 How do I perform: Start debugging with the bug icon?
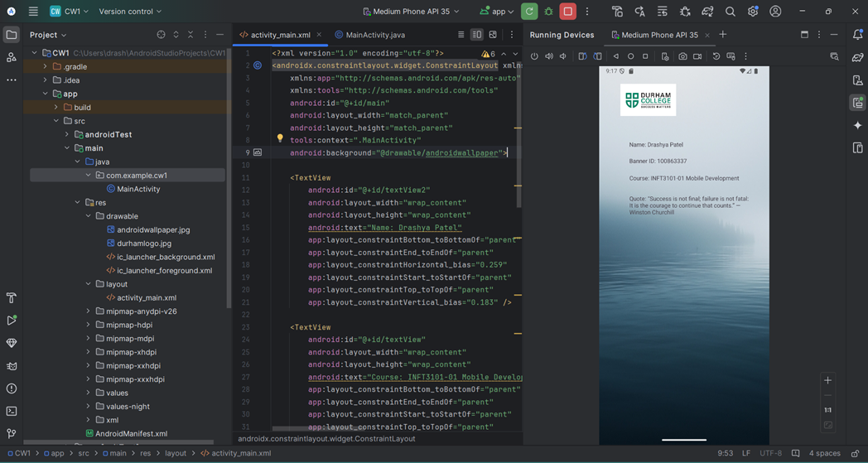click(x=548, y=11)
